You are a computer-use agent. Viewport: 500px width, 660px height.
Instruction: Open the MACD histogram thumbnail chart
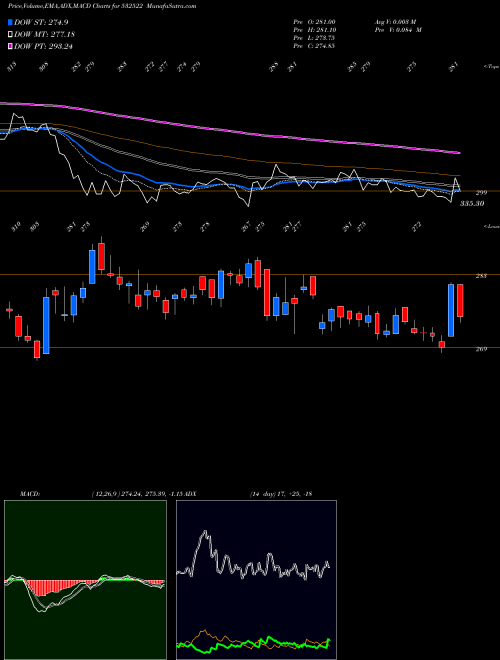85,580
